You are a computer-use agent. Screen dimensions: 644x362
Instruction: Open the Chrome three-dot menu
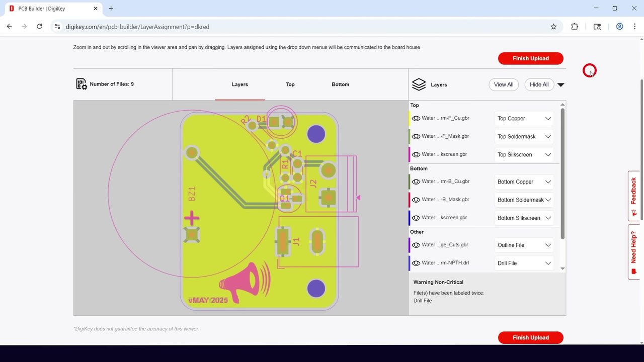(634, 27)
